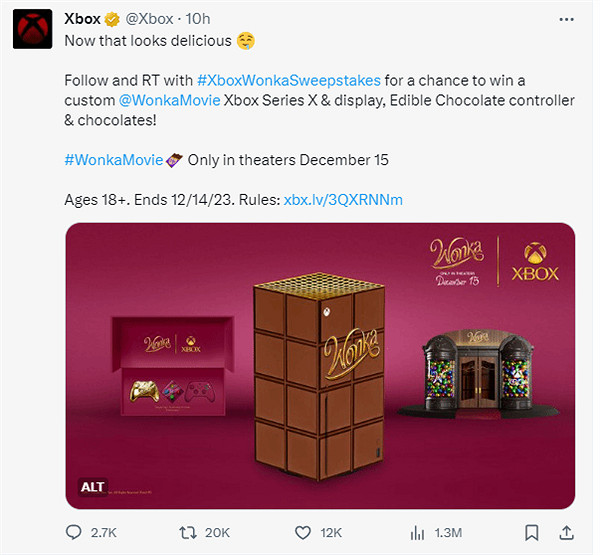Click the share upload icon
Viewport: 600px width, 555px height.
(566, 531)
